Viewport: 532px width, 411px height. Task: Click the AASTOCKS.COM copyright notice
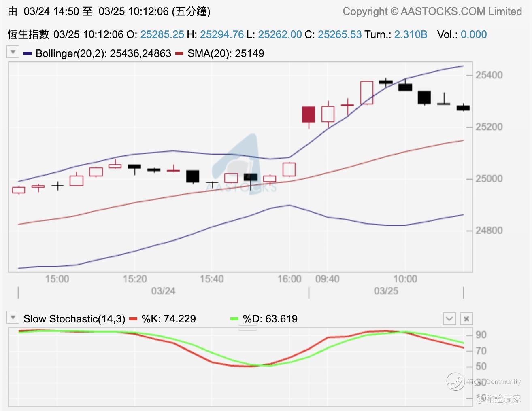point(432,11)
